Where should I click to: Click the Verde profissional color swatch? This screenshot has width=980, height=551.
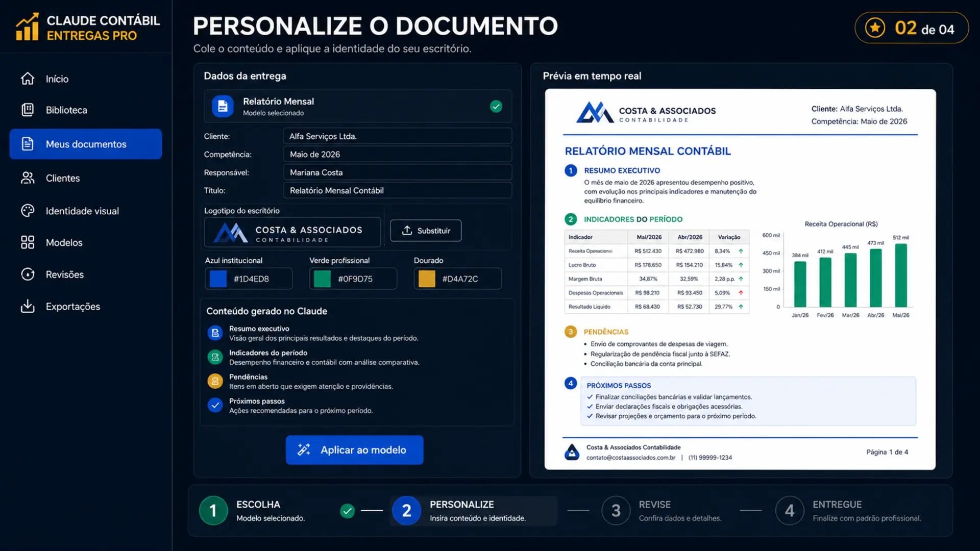[322, 279]
